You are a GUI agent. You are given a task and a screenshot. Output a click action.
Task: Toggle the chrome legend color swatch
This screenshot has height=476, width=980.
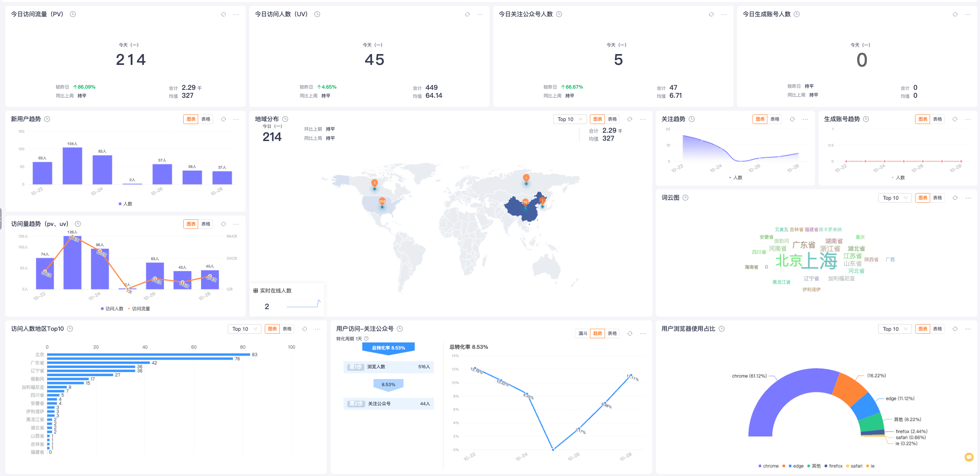point(760,466)
